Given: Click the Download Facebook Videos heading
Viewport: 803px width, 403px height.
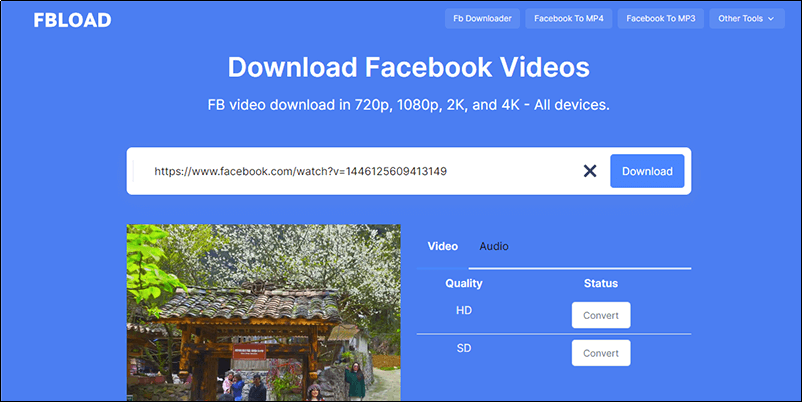Looking at the screenshot, I should [x=408, y=67].
